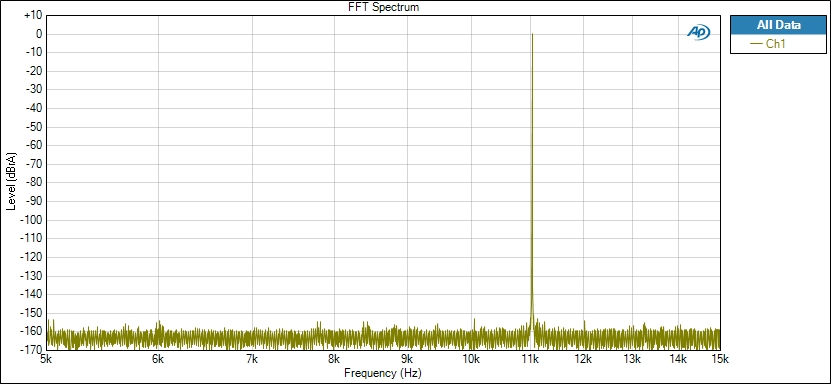Click the Level (dBrA) axis label
This screenshot has height=384, width=831.
(11, 183)
